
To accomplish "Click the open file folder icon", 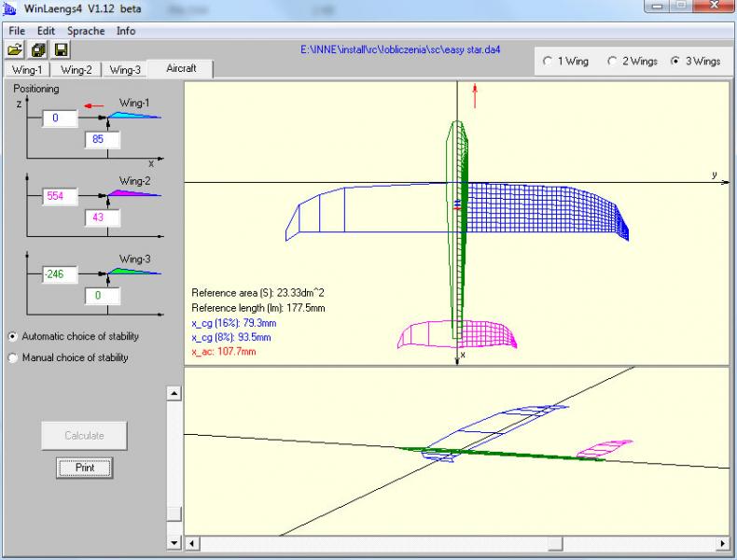I will (x=16, y=49).
